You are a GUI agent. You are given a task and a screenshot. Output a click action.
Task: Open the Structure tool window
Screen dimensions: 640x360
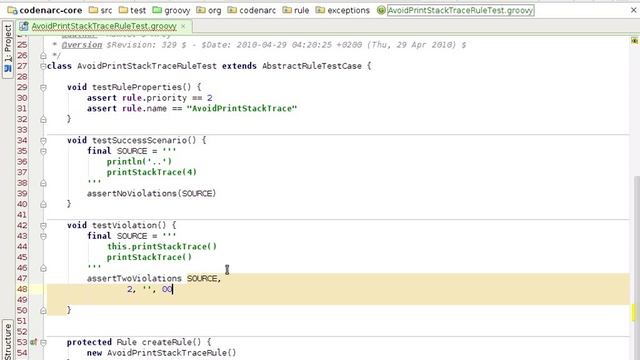[x=8, y=341]
